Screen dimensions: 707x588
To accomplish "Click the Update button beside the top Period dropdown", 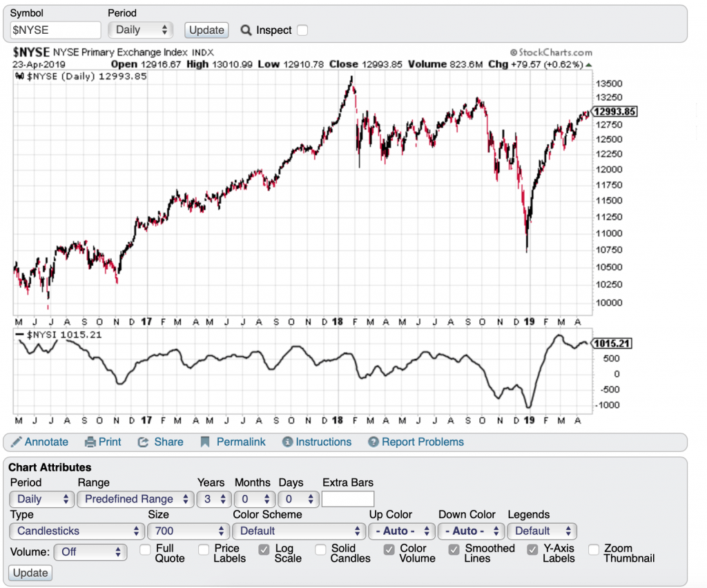I will (x=206, y=30).
